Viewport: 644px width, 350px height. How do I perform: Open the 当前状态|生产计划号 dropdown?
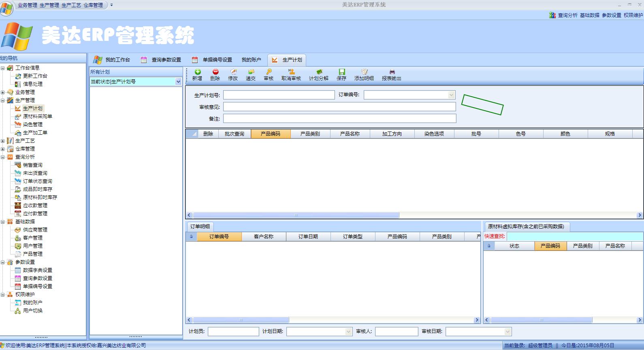(178, 82)
